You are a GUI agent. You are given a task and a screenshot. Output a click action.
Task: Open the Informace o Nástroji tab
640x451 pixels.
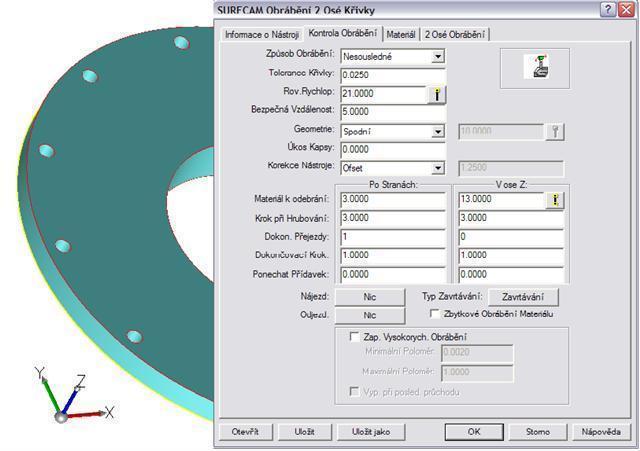262,35
